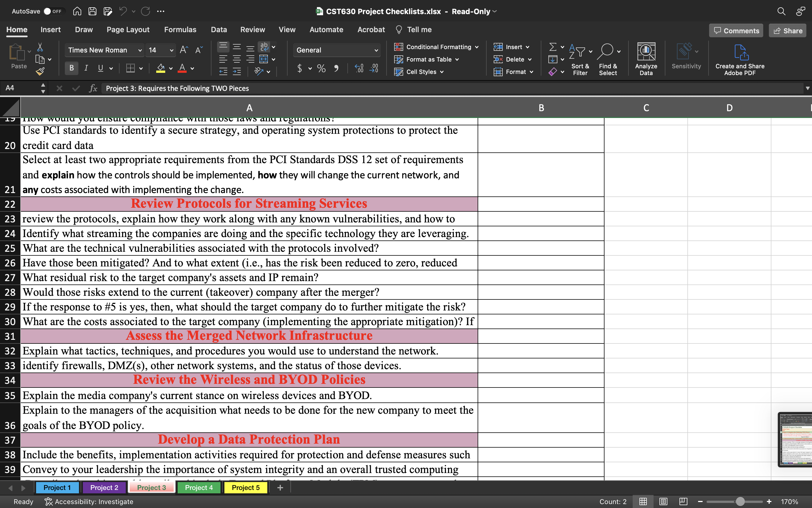This screenshot has height=508, width=812.
Task: Toggle Bold formatting
Action: pos(71,68)
